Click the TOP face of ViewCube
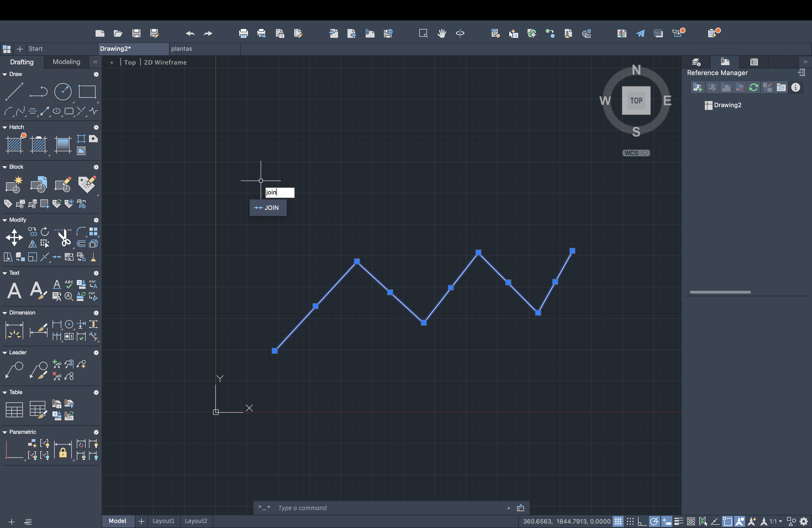Viewport: 812px width, 528px height. coord(636,100)
